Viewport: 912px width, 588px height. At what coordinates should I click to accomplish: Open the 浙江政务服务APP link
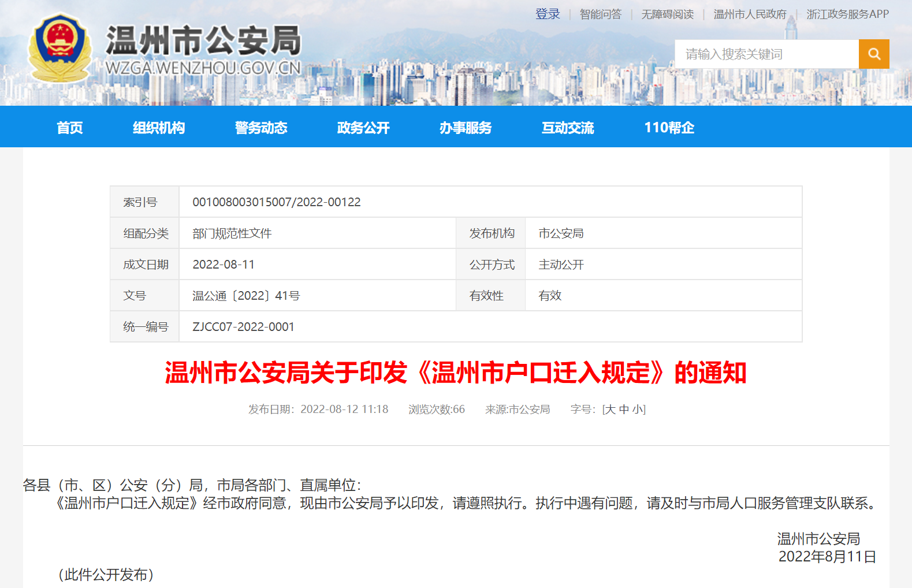point(847,14)
